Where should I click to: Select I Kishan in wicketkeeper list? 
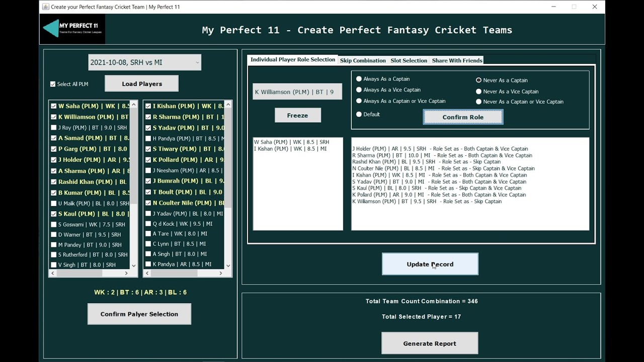[x=290, y=149]
